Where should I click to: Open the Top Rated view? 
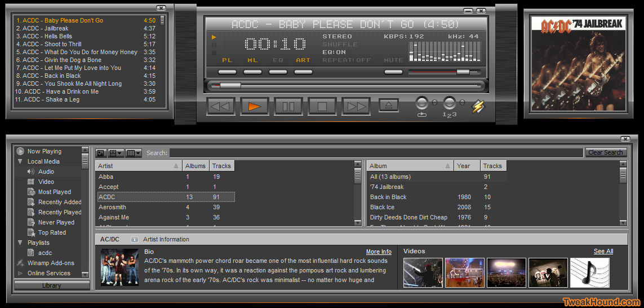52,232
